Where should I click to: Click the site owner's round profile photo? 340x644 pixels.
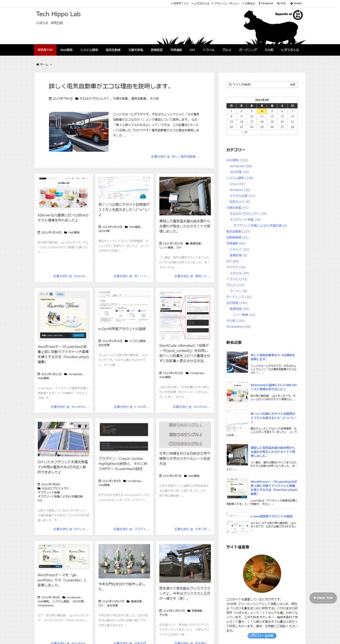[x=262, y=573]
